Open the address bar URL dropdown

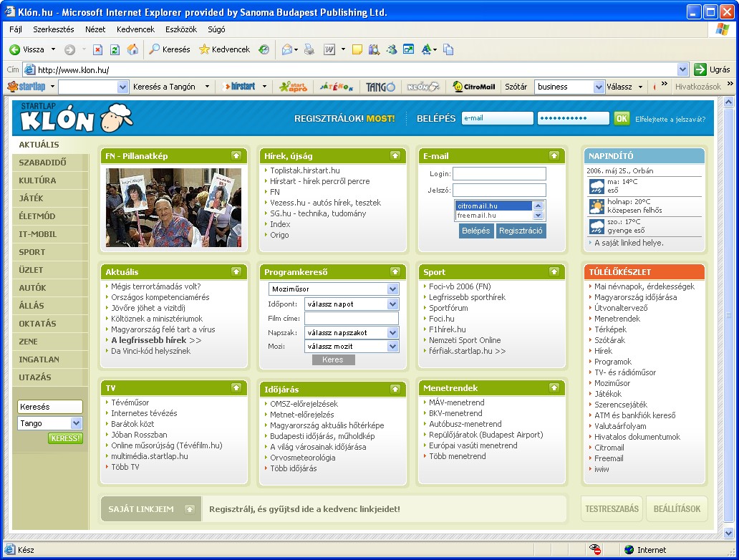(683, 69)
